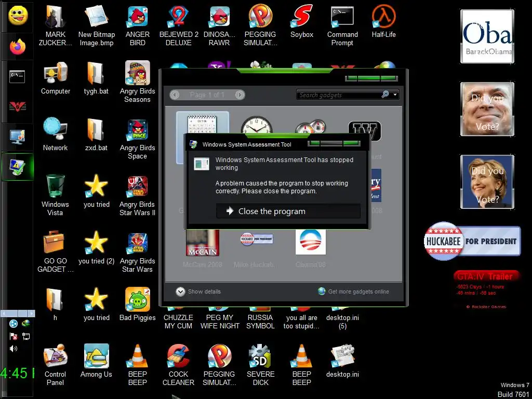The width and height of the screenshot is (532, 399).
Task: Select the GTA IV gadget in the gallery
Action: point(364,130)
